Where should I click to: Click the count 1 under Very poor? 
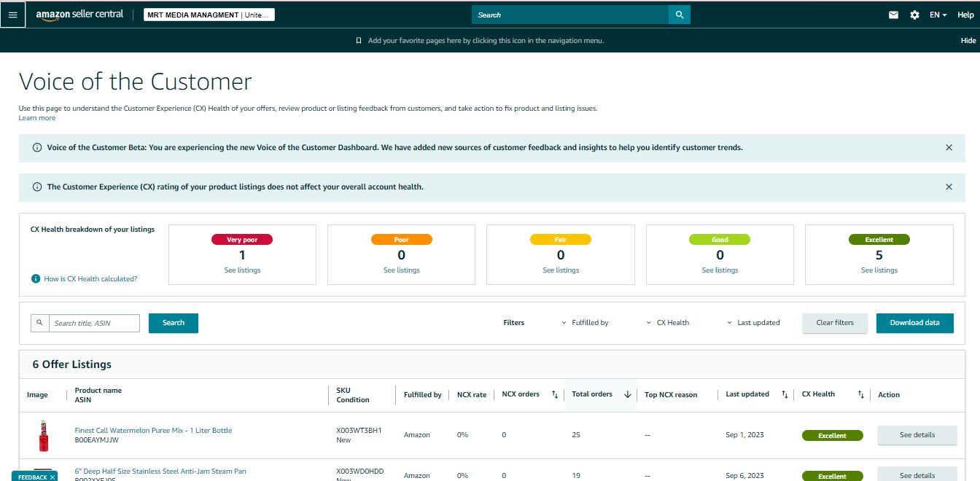(x=242, y=255)
